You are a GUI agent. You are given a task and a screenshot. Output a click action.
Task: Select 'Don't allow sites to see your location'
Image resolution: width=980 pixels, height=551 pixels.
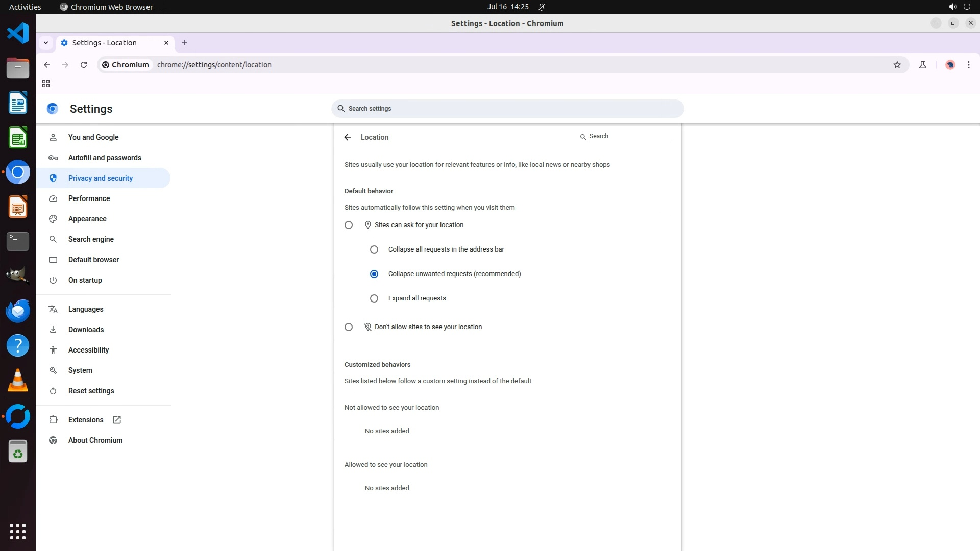(349, 327)
